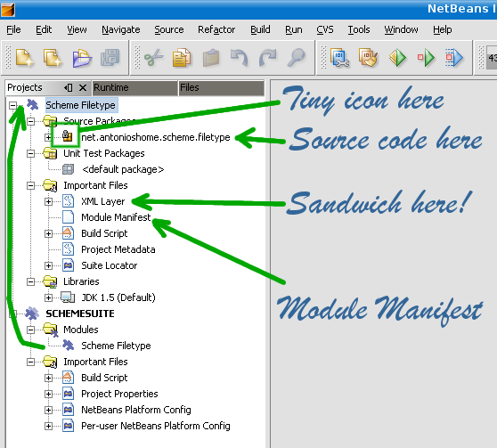Click the Save All toolbar icon

(110, 58)
